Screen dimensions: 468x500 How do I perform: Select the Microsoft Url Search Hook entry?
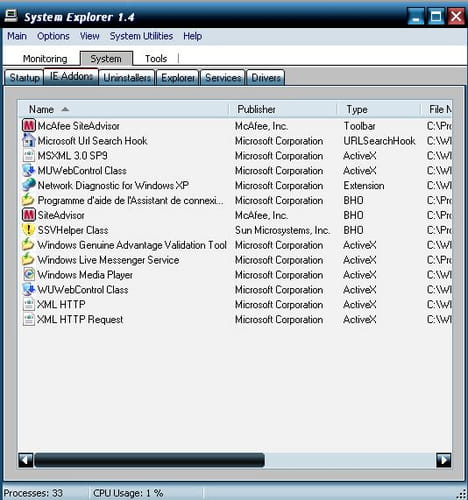(92, 141)
